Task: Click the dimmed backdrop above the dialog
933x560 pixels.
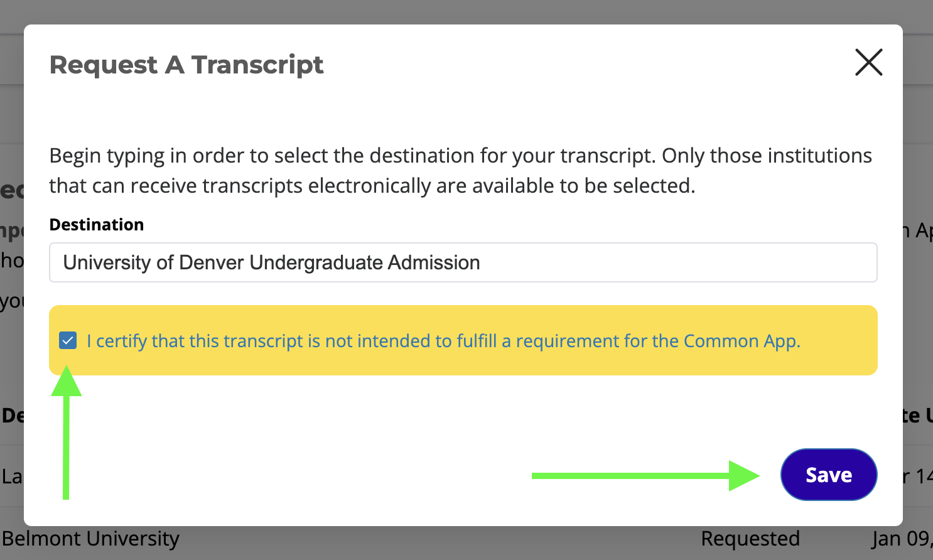Action: point(465,11)
